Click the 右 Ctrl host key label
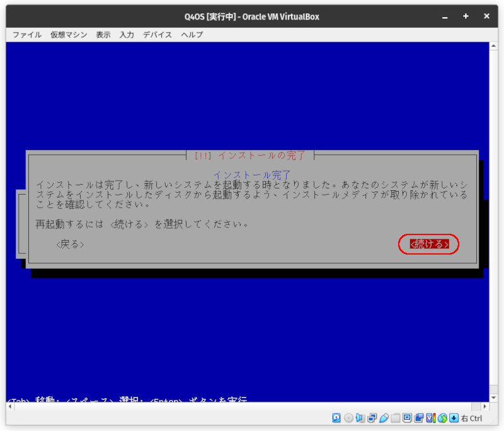 (471, 418)
